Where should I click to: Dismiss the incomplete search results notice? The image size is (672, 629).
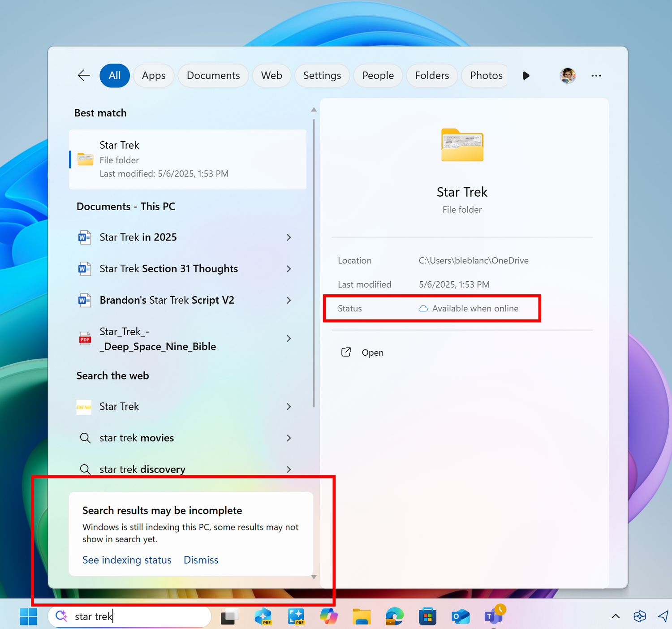click(201, 560)
